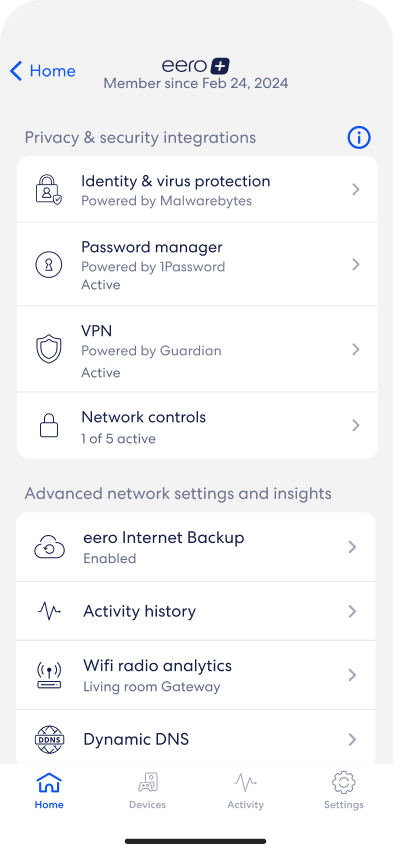393x852 pixels.
Task: Open the Wifi radio analytics entry
Action: click(196, 675)
